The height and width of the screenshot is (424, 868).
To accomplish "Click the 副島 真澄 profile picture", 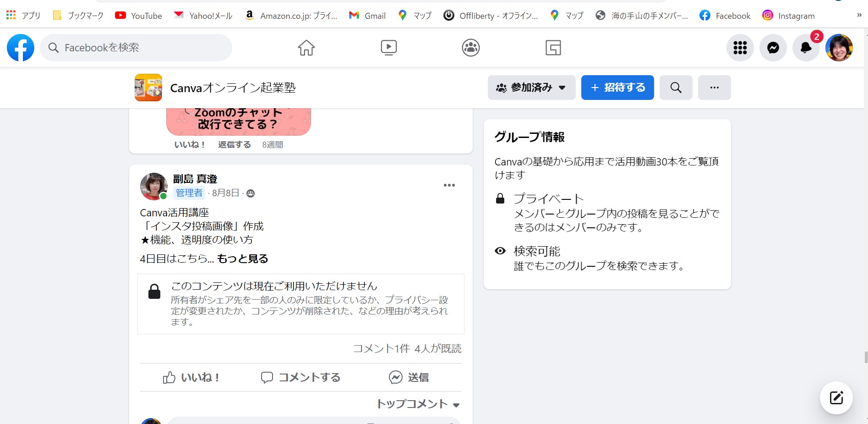I will 154,187.
